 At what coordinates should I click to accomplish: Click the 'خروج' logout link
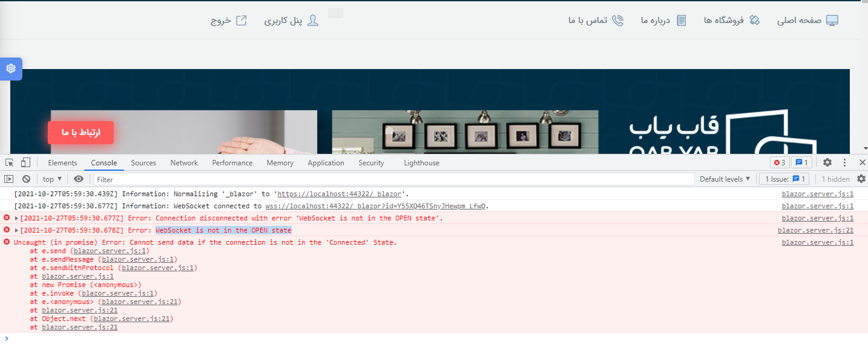coord(228,21)
